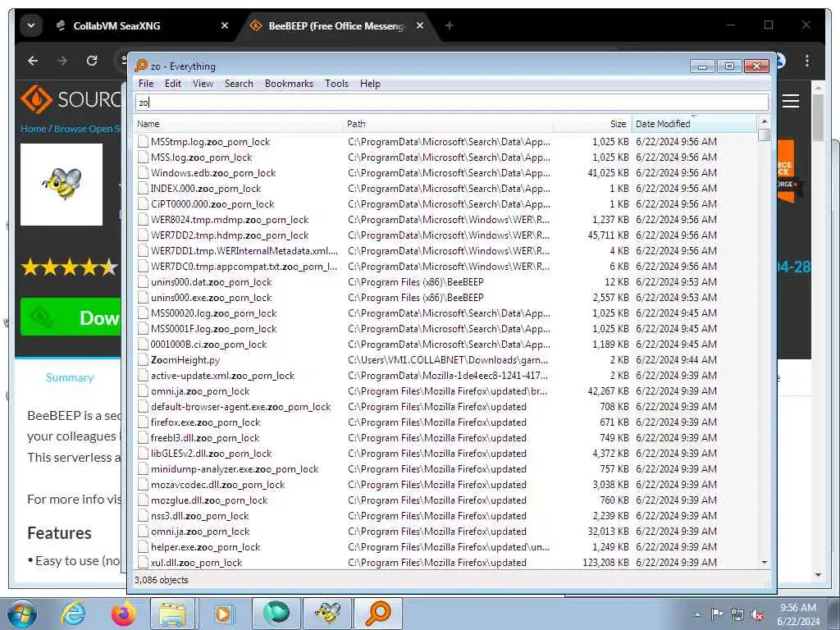Select nss3.dll.zoo_porn_lock row

click(445, 515)
